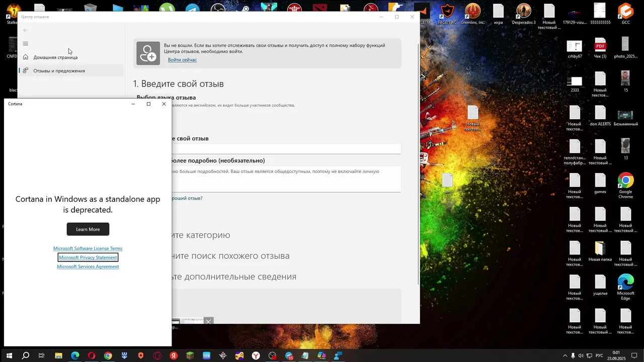Open the volume control in system tray
The image size is (644, 362).
tap(581, 356)
